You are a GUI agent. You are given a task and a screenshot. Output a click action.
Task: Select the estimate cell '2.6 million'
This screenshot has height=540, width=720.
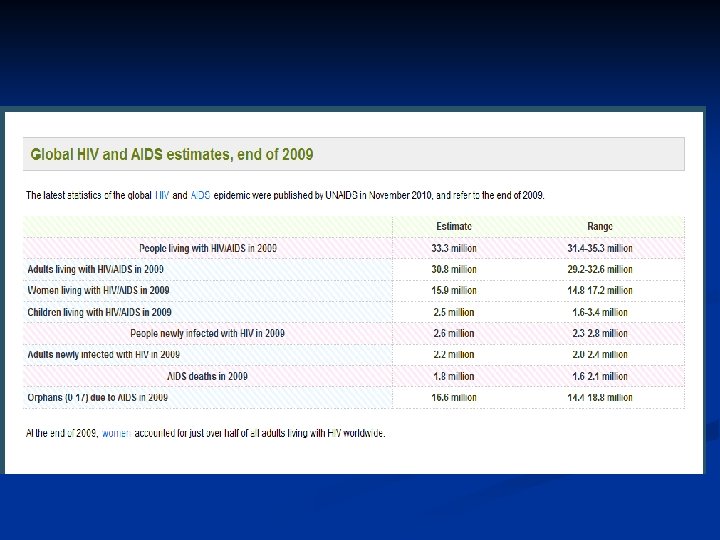pos(454,333)
